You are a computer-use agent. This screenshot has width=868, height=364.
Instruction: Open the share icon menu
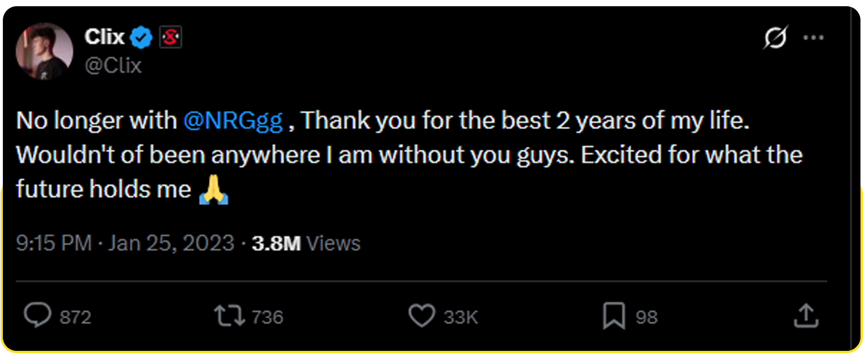806,315
